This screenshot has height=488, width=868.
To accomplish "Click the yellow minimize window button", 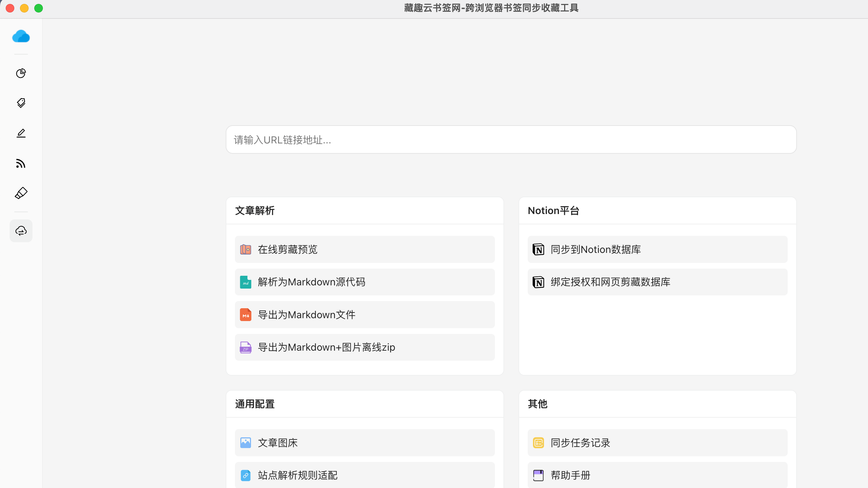I will click(x=24, y=8).
